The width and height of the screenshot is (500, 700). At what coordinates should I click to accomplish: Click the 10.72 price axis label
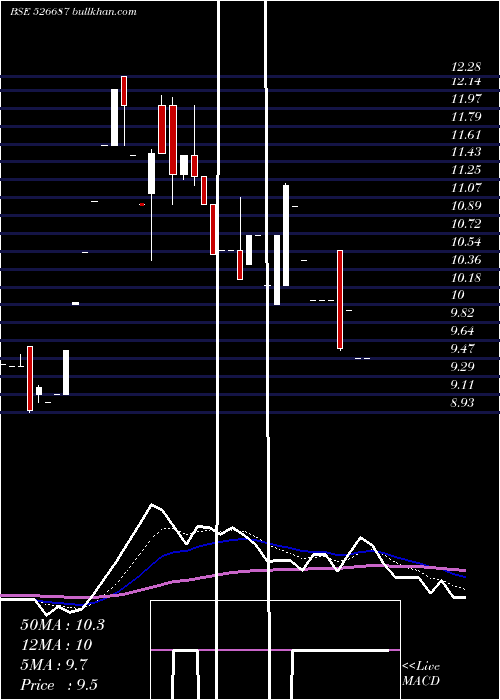click(466, 224)
